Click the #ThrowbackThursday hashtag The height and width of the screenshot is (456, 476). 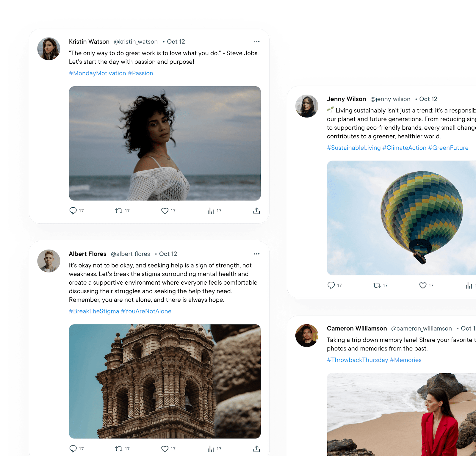(357, 360)
